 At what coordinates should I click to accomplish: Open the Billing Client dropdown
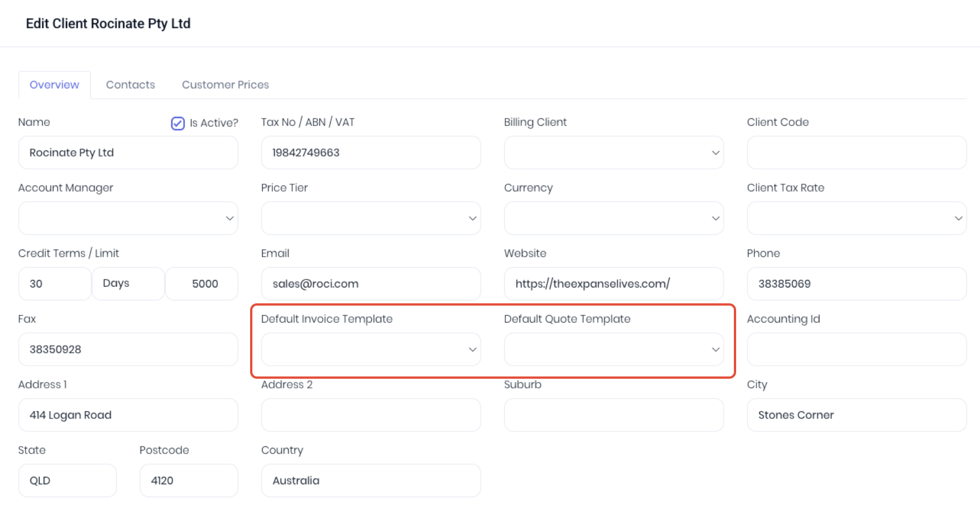[614, 153]
